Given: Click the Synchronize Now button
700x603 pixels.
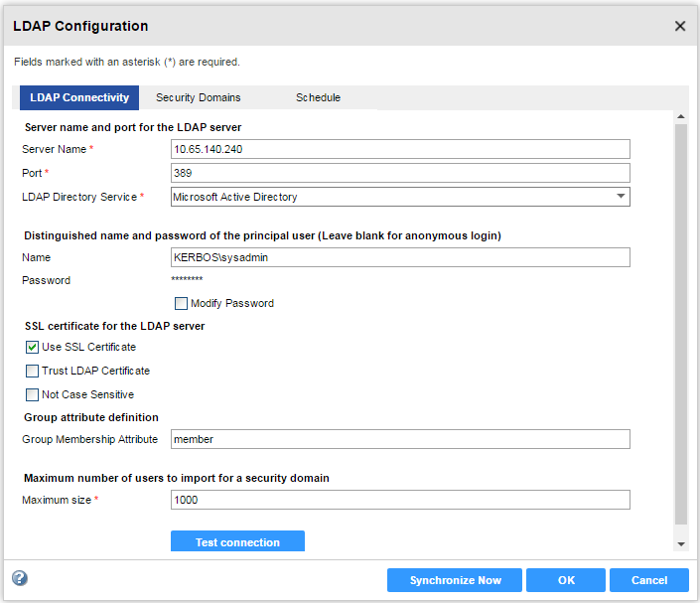Looking at the screenshot, I should (x=455, y=580).
